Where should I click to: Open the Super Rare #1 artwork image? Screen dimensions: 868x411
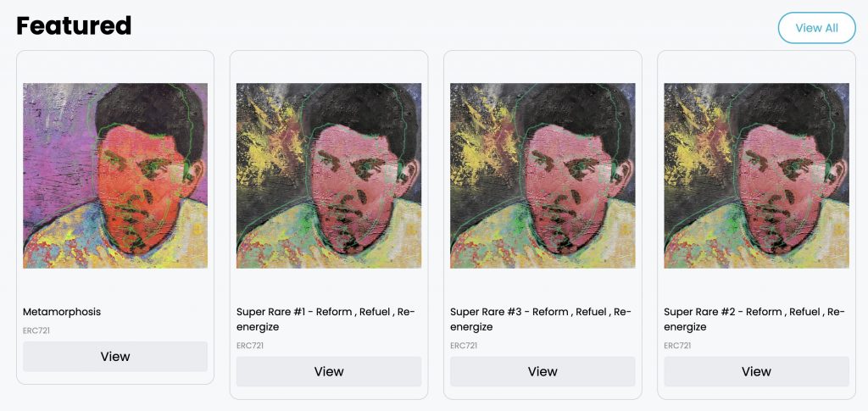pos(329,175)
